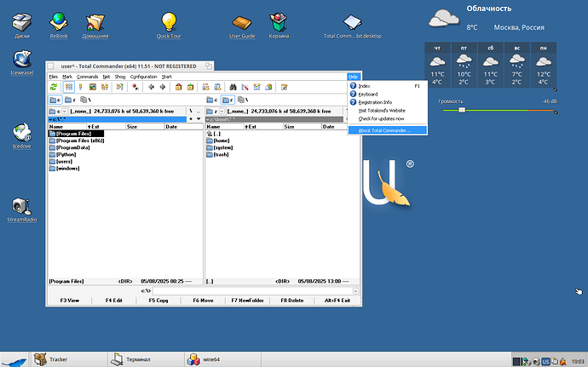Click the F7 NewFolder button
The height and width of the screenshot is (367, 588).
click(247, 301)
